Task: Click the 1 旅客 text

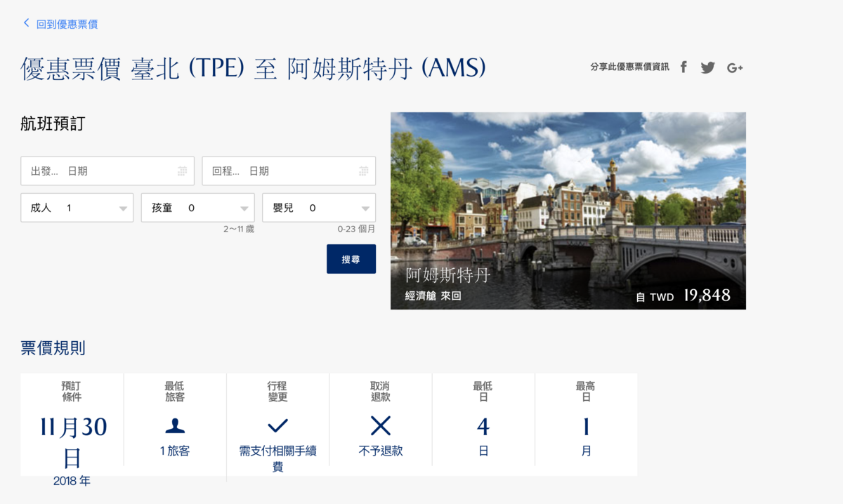Action: (x=175, y=451)
